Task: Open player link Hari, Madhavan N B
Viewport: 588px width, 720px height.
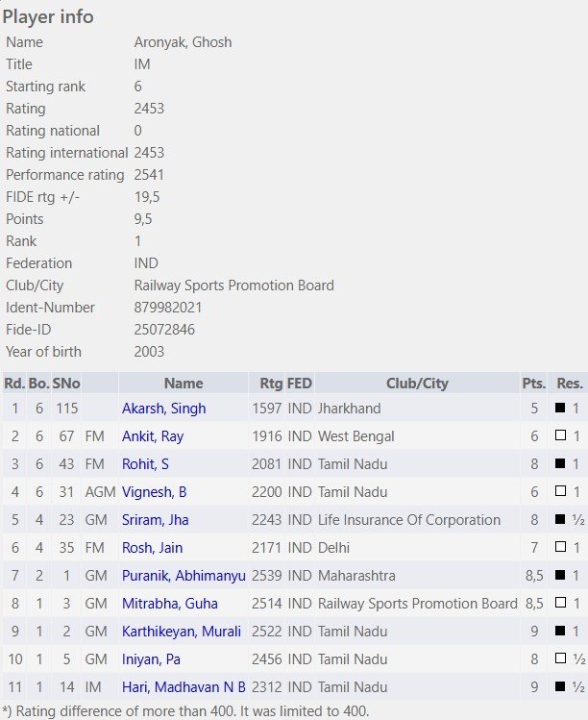Action: tap(184, 687)
